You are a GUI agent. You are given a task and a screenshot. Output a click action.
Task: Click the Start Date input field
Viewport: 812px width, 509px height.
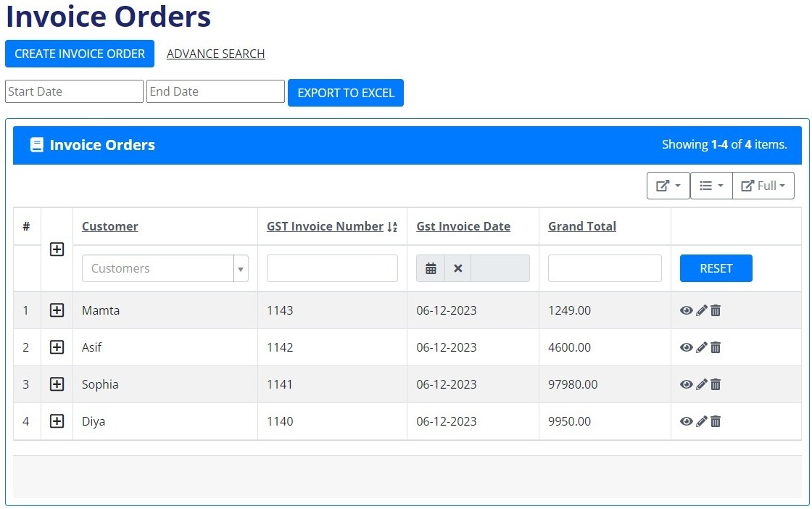tap(74, 91)
